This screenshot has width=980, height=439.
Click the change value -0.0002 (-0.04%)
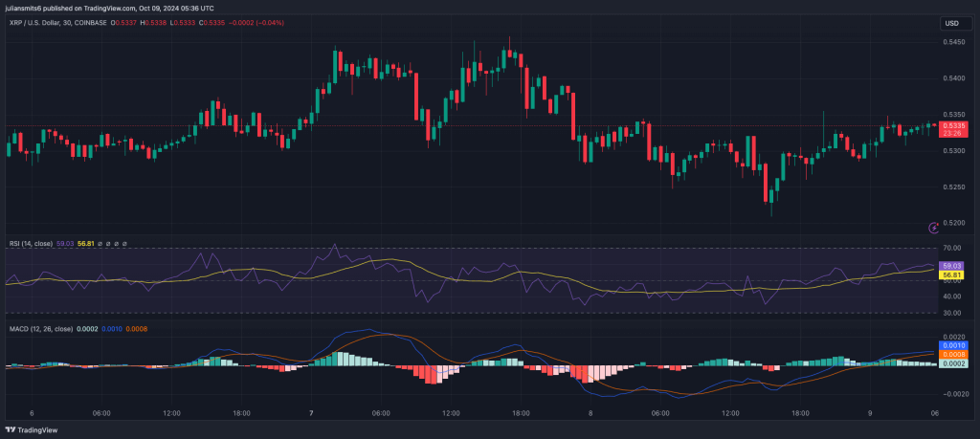(x=255, y=23)
